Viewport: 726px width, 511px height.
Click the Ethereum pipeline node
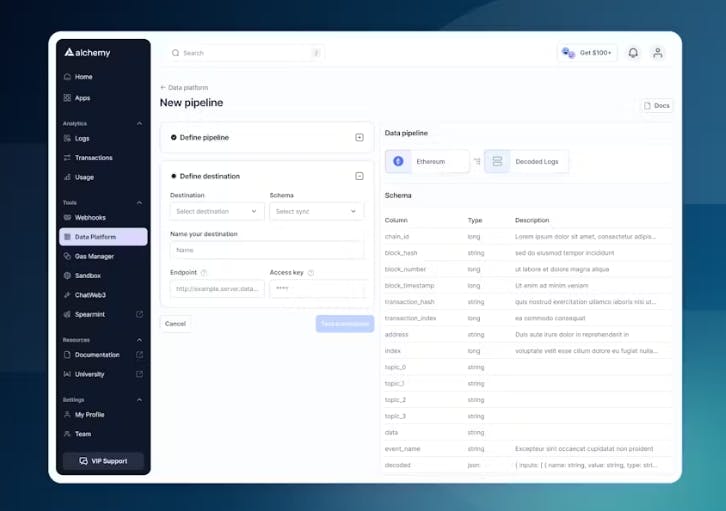427,161
